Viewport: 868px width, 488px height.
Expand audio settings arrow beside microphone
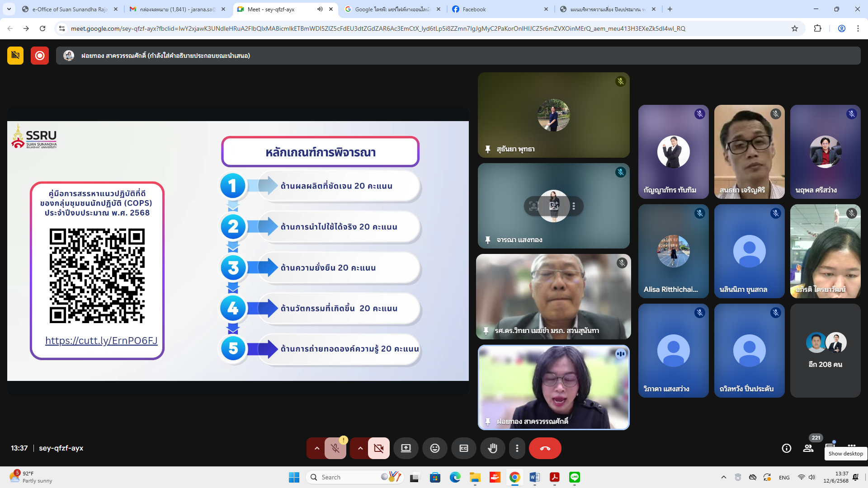point(317,448)
